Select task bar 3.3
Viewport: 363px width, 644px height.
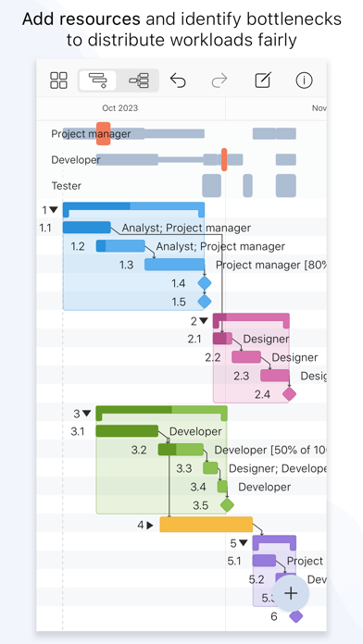[210, 468]
